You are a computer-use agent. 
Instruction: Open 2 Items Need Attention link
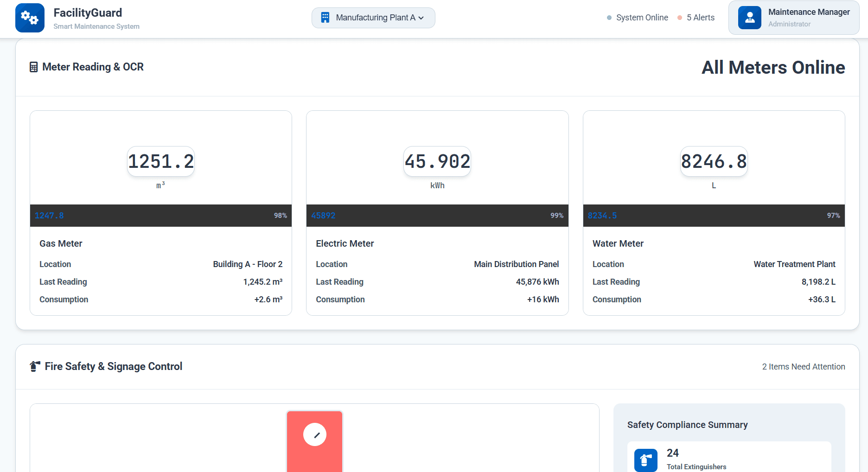(803, 367)
